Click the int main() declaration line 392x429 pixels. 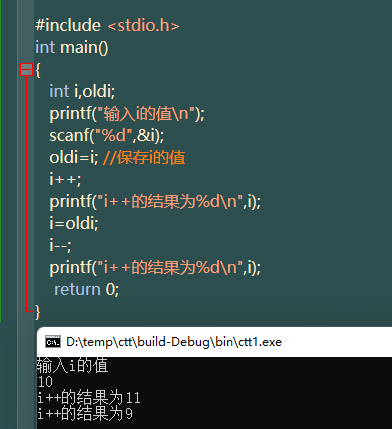point(72,47)
